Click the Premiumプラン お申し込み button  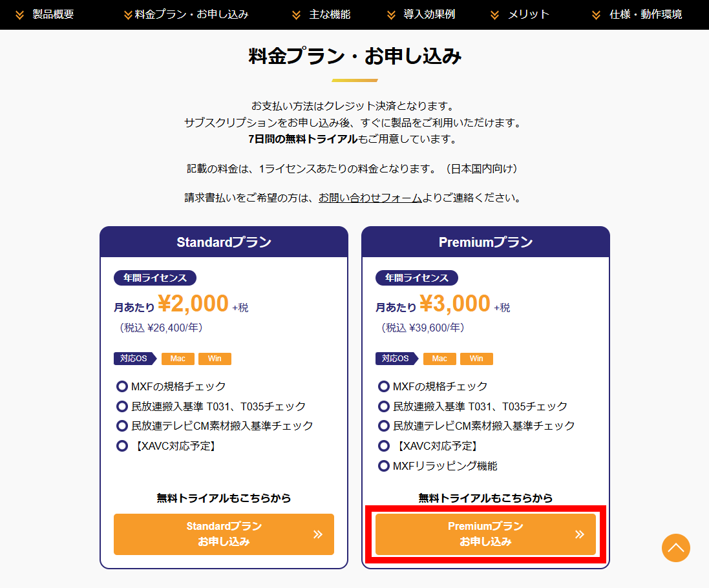[485, 534]
